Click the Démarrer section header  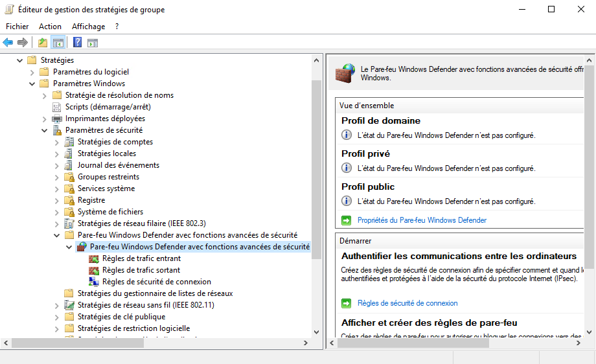click(459, 240)
